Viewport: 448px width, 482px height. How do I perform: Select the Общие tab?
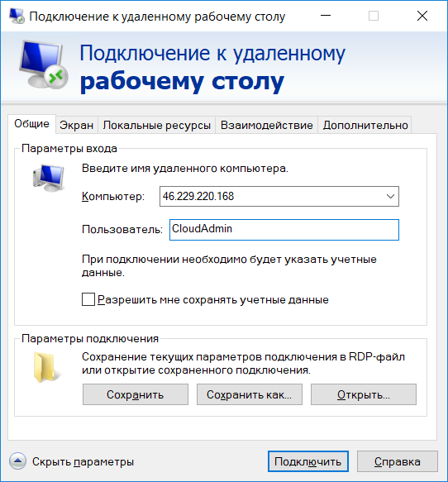coord(31,124)
